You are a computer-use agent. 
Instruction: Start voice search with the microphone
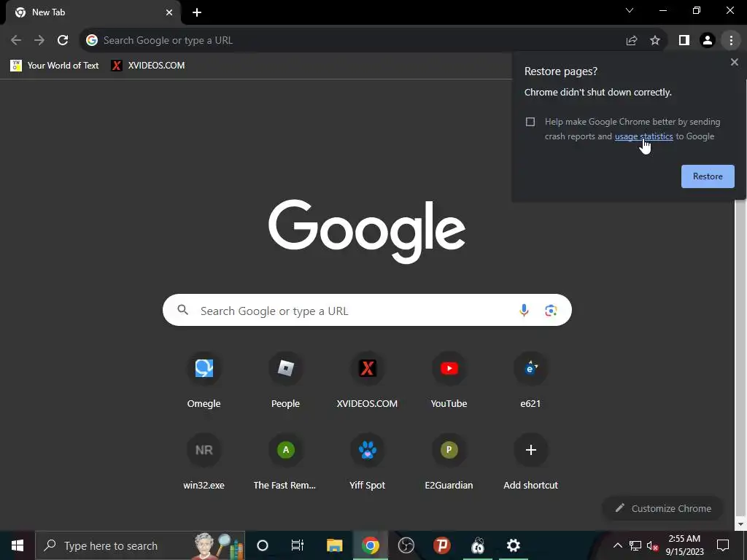coord(524,311)
